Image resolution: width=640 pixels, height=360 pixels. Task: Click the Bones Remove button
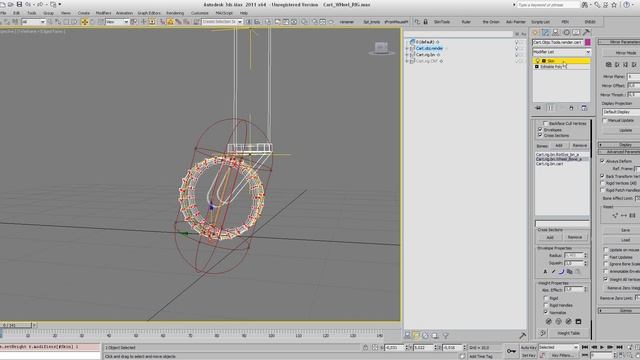(579, 146)
